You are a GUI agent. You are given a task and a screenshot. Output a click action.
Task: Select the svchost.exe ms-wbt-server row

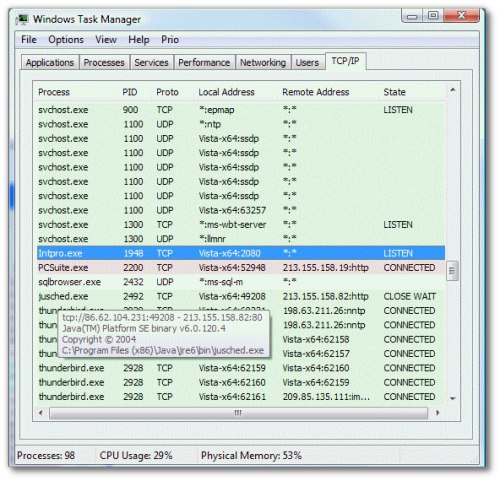click(x=241, y=225)
